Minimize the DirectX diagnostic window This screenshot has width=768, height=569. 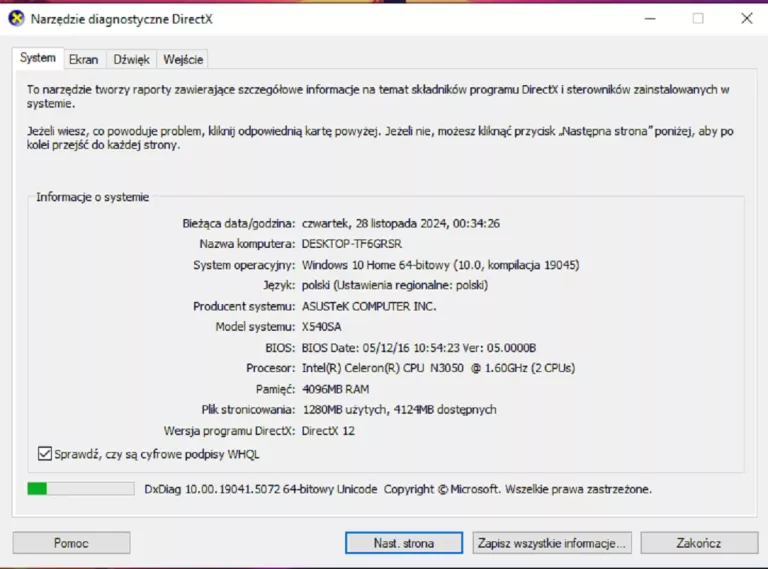pos(650,19)
